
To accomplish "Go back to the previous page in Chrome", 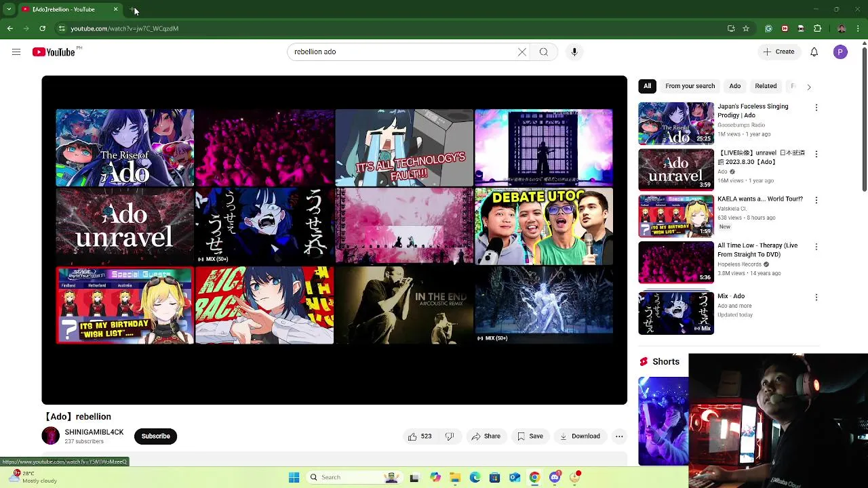I will (x=9, y=28).
